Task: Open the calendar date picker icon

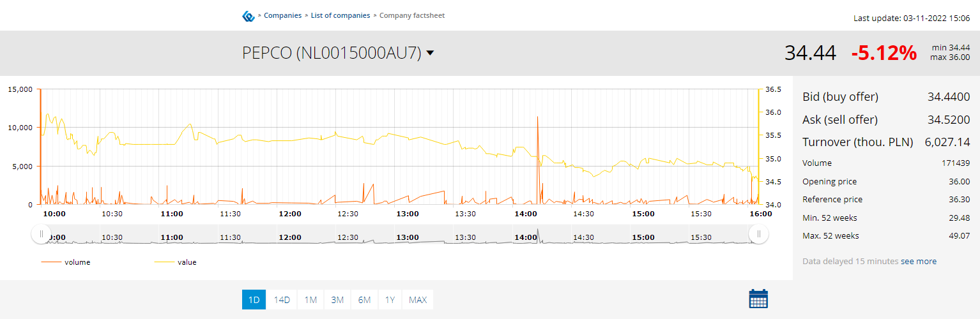Action: click(x=758, y=299)
